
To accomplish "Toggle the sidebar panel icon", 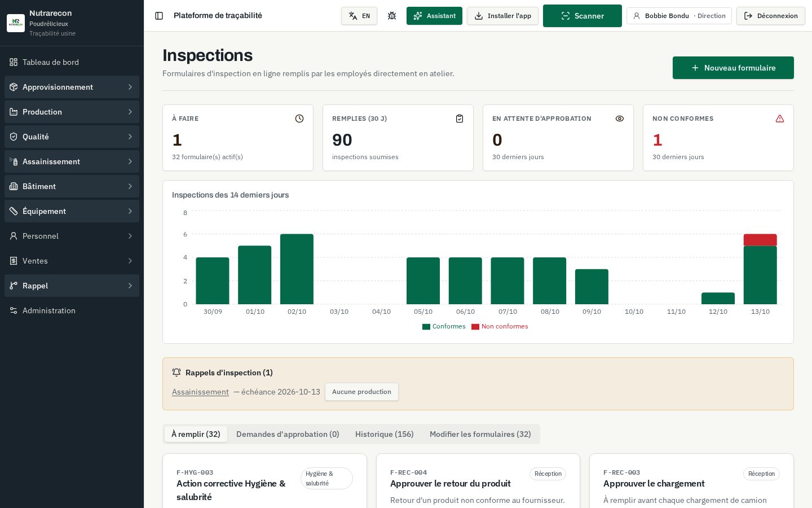I will (x=159, y=16).
